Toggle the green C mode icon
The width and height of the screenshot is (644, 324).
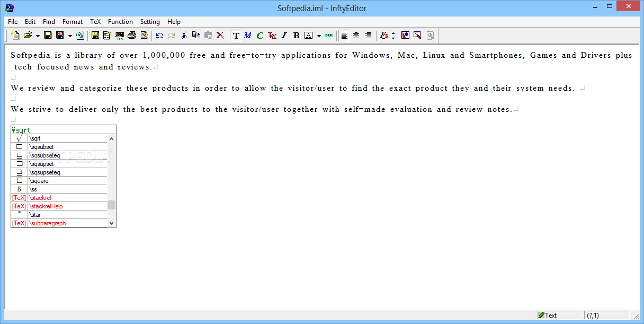pos(260,36)
